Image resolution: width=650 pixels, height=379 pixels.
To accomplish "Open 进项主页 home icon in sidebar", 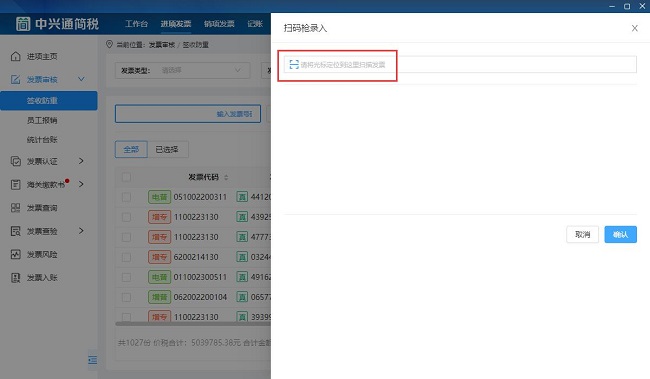I will (15, 56).
